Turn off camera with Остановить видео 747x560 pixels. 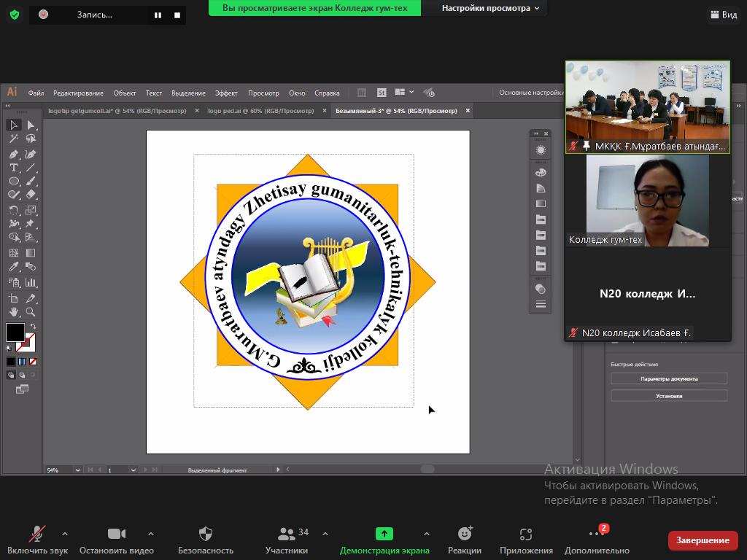tap(117, 540)
